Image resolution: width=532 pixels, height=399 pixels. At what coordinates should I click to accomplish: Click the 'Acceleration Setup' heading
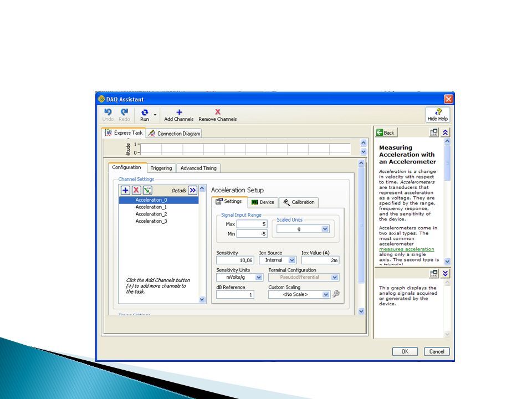tap(237, 190)
